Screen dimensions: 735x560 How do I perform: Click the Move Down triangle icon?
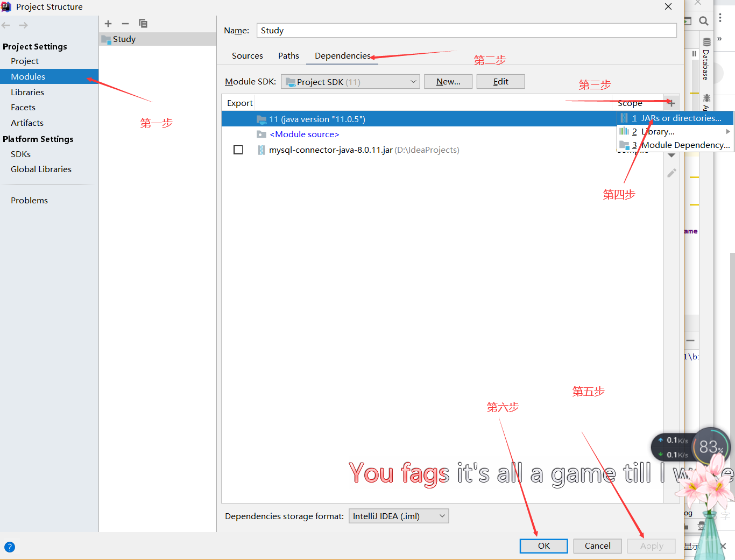(672, 155)
